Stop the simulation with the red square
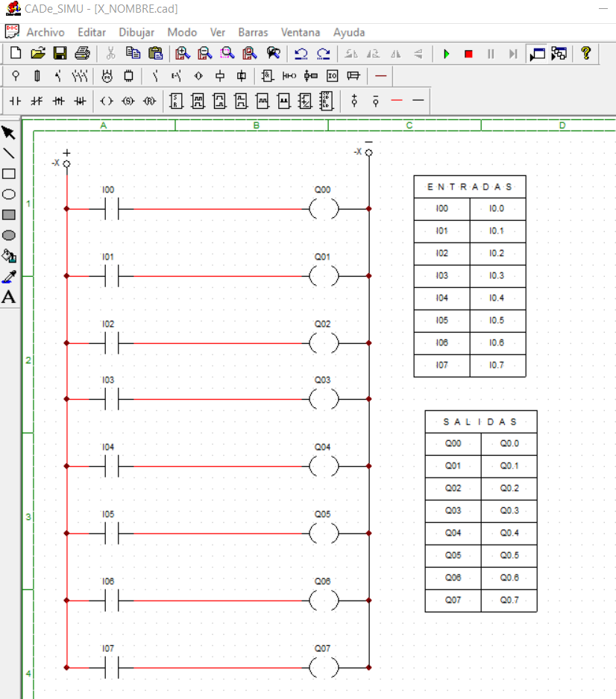This screenshot has height=699, width=616. [x=468, y=54]
